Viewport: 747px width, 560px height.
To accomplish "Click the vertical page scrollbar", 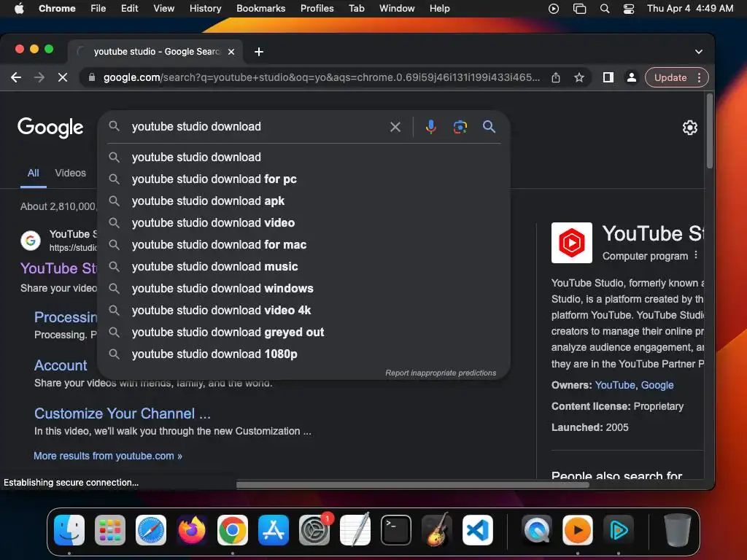I will 709,131.
